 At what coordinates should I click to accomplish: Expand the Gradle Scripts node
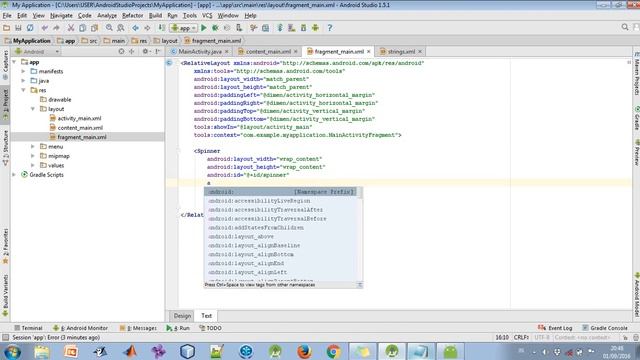tap(15, 175)
